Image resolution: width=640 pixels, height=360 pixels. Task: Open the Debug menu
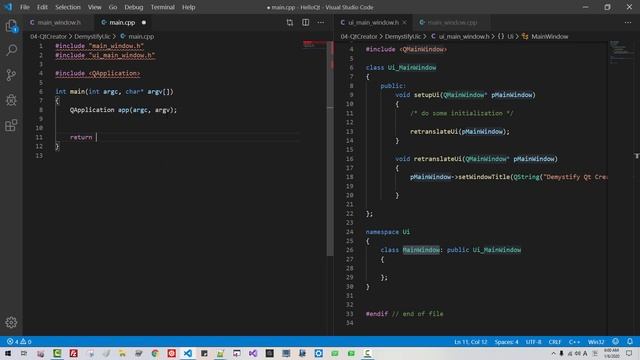coord(133,7)
